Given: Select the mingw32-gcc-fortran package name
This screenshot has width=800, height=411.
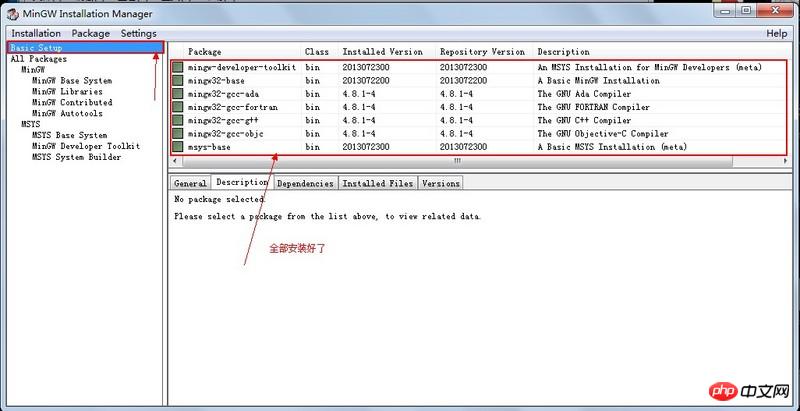Looking at the screenshot, I should tap(233, 107).
